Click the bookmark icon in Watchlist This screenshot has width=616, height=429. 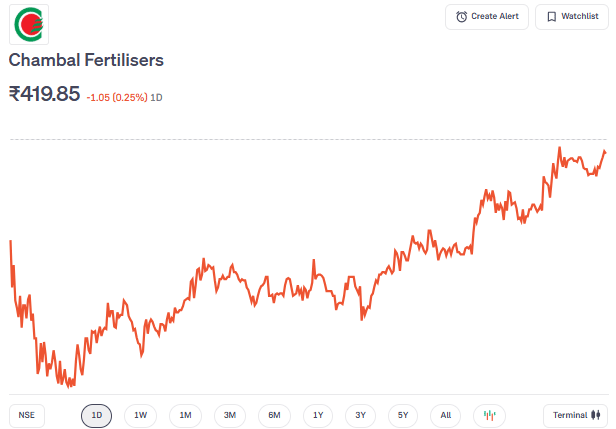[551, 17]
